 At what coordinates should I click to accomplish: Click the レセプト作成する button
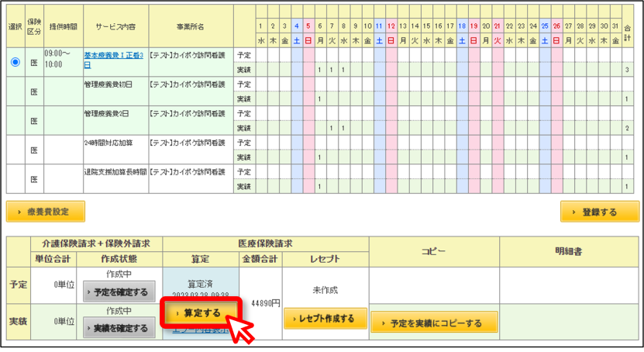(325, 319)
